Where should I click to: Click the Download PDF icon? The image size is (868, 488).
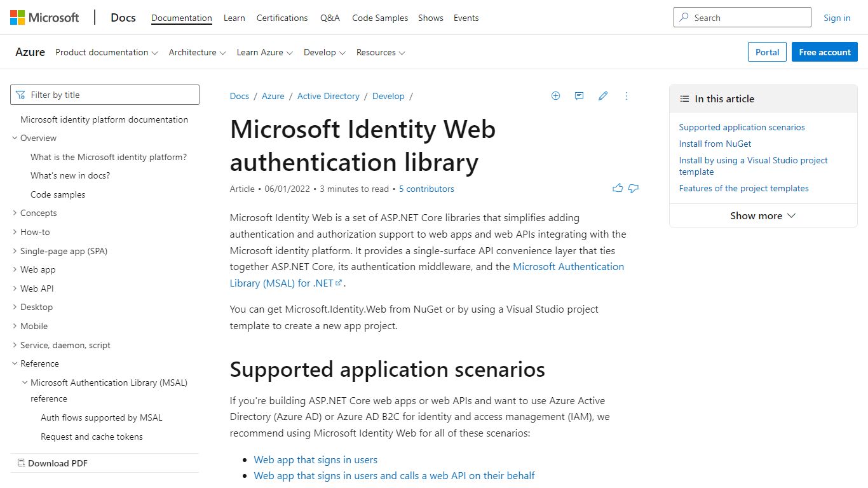[21, 463]
